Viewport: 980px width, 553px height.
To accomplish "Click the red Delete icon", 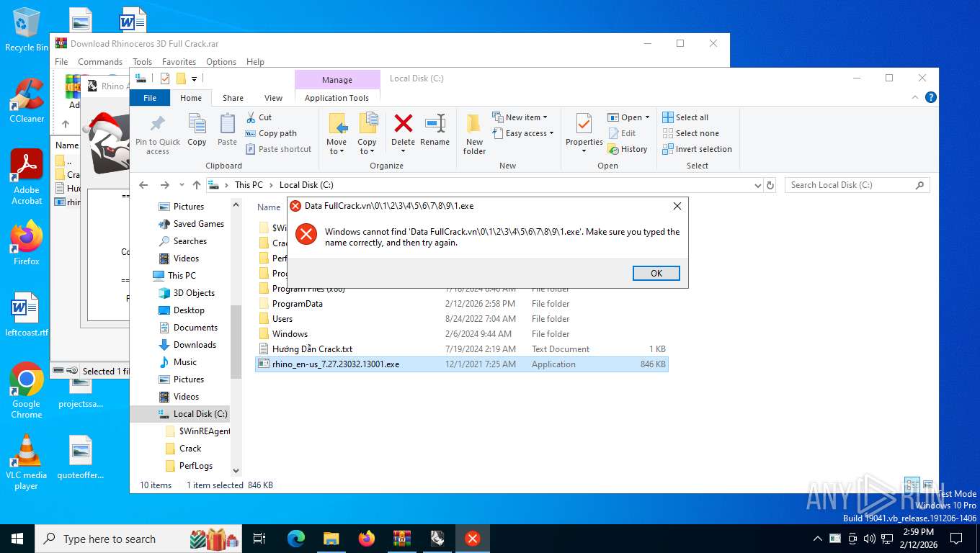I will (x=403, y=123).
